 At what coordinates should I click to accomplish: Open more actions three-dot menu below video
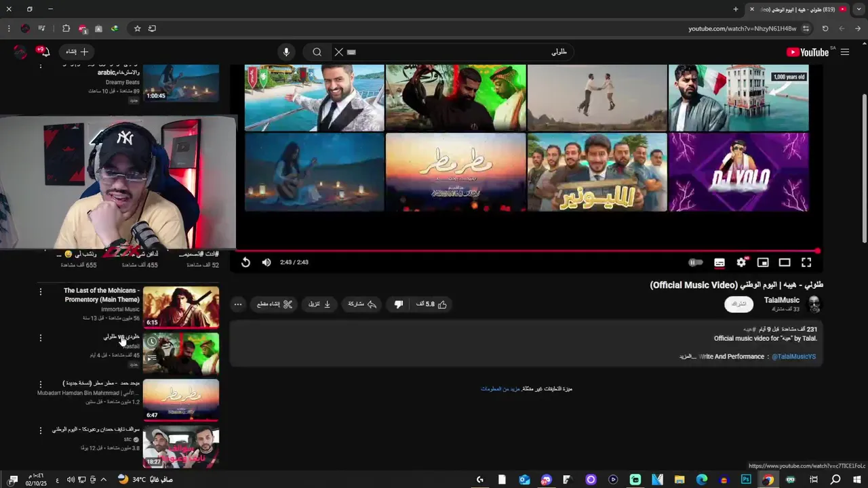click(x=238, y=304)
